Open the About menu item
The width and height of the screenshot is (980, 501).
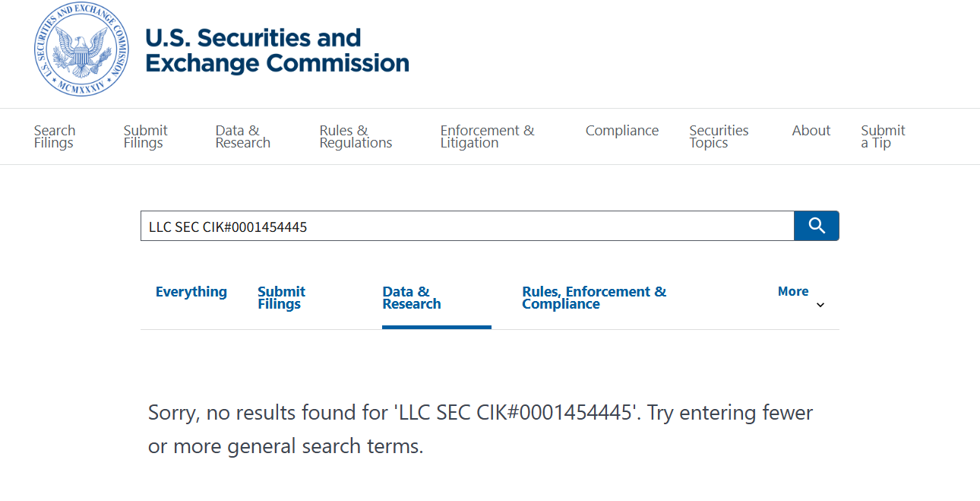click(811, 131)
